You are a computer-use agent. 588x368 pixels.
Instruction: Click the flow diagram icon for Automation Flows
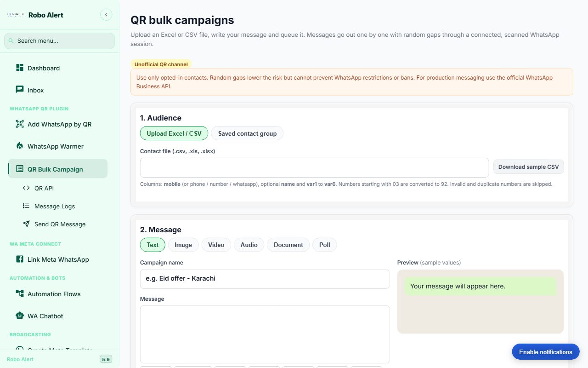point(20,293)
